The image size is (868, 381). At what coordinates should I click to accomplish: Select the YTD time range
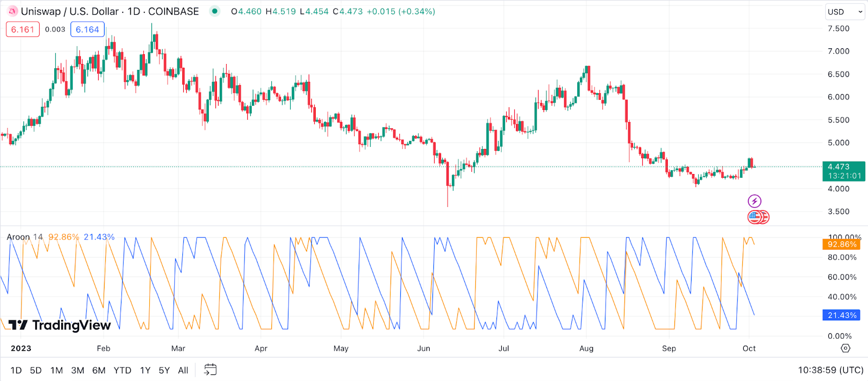[122, 370]
